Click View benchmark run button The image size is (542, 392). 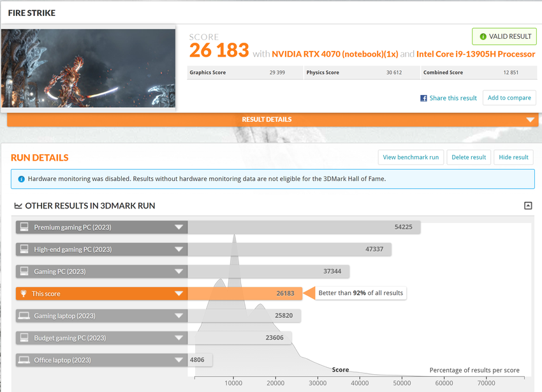click(411, 157)
